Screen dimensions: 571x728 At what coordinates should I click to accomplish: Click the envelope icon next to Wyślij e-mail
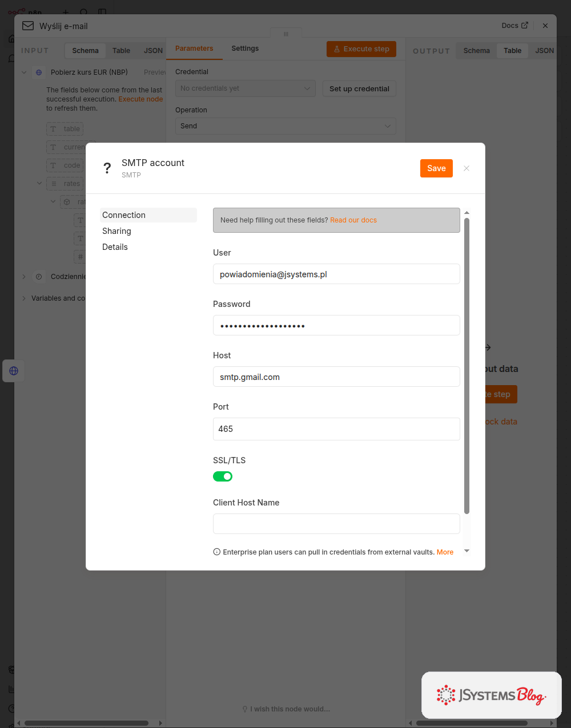(27, 26)
